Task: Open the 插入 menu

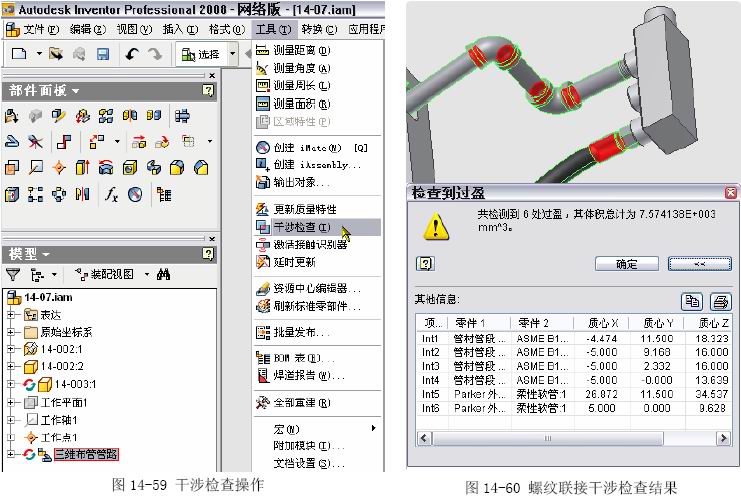Action: click(x=180, y=29)
